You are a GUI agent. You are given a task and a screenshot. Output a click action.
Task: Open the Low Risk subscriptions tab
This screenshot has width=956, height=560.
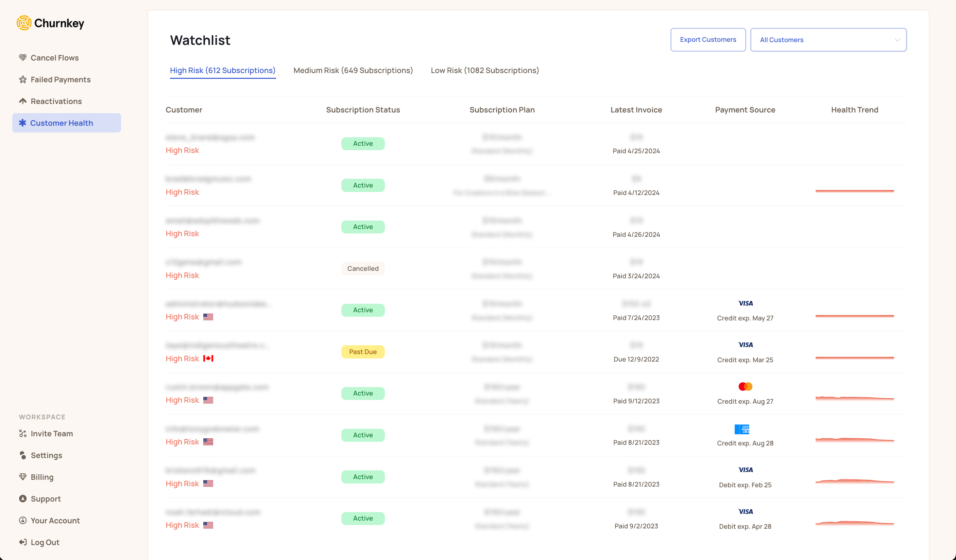(x=485, y=70)
